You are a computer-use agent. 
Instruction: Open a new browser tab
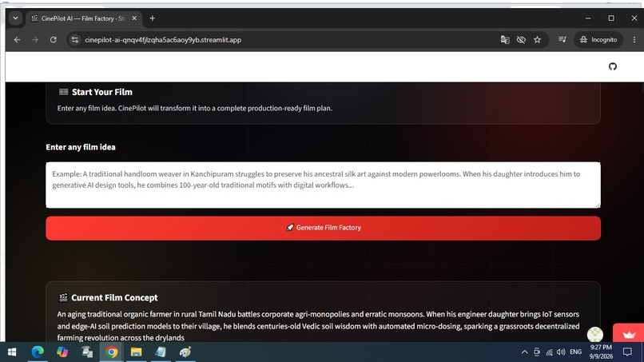(x=153, y=18)
